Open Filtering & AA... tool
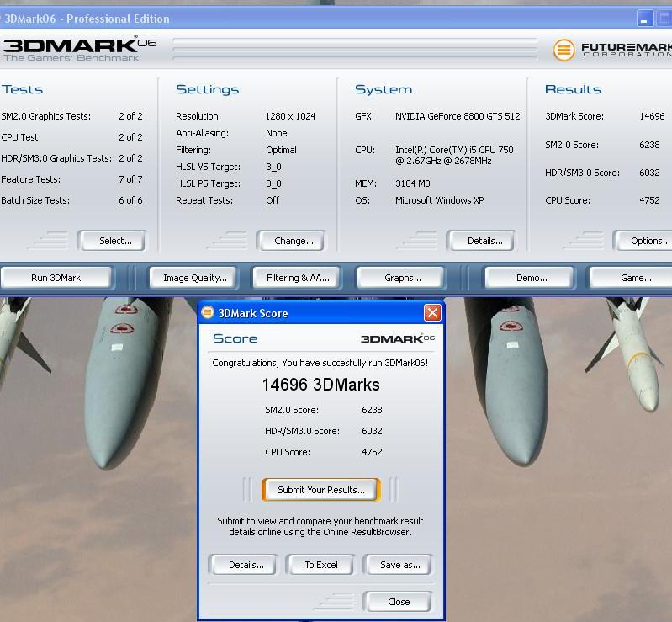672x622 pixels. (x=297, y=278)
